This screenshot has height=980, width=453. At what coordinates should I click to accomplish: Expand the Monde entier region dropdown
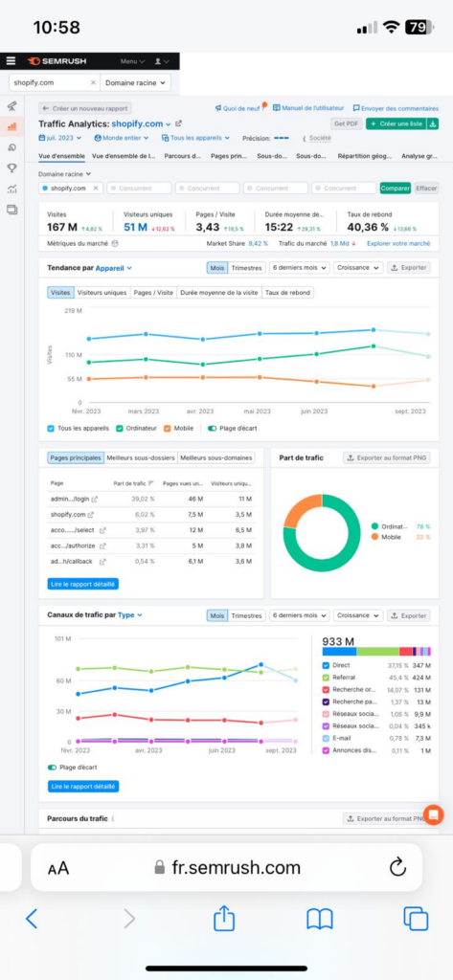pos(122,138)
